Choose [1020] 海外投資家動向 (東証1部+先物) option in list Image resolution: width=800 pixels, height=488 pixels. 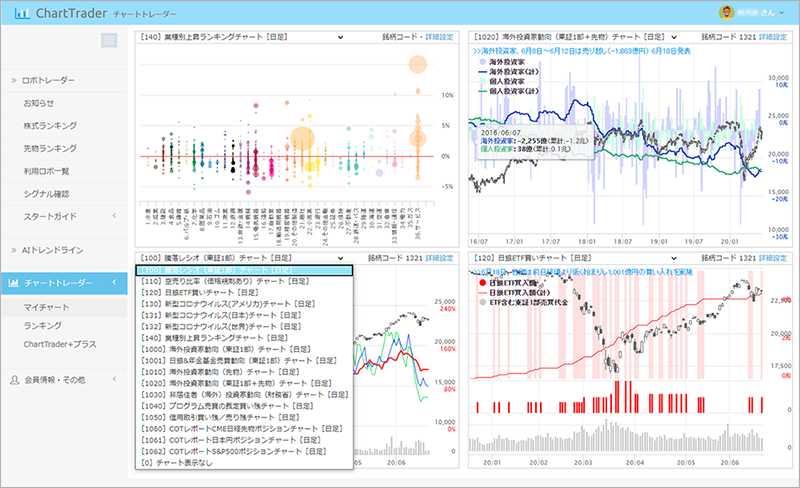click(x=244, y=383)
